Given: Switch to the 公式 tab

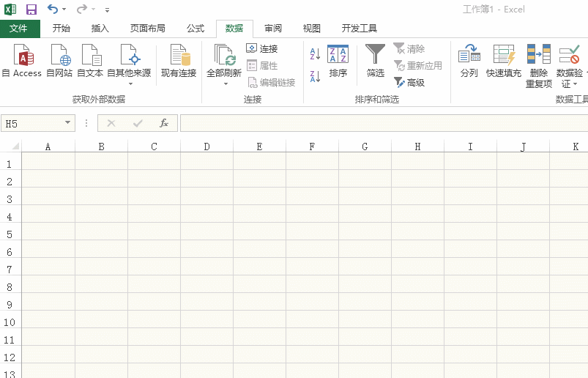Looking at the screenshot, I should pos(196,29).
